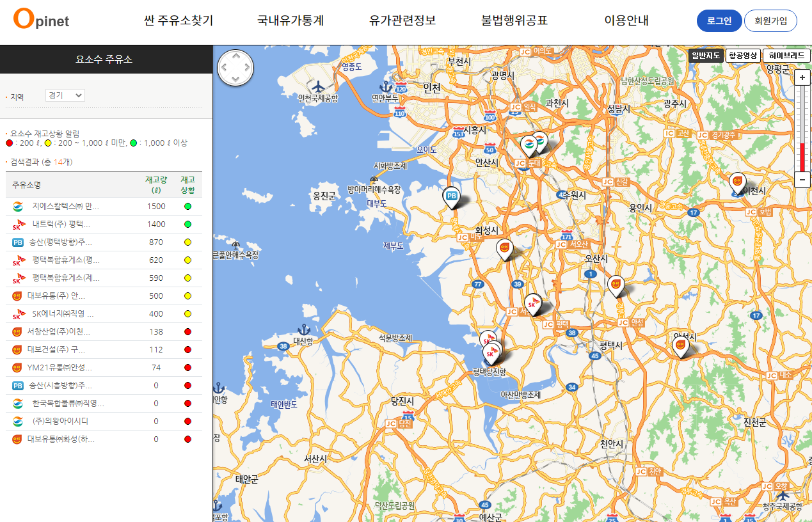Screen dimensions: 812x522
Task: Open the 지역 dropdown showing 경기
Action: click(65, 95)
